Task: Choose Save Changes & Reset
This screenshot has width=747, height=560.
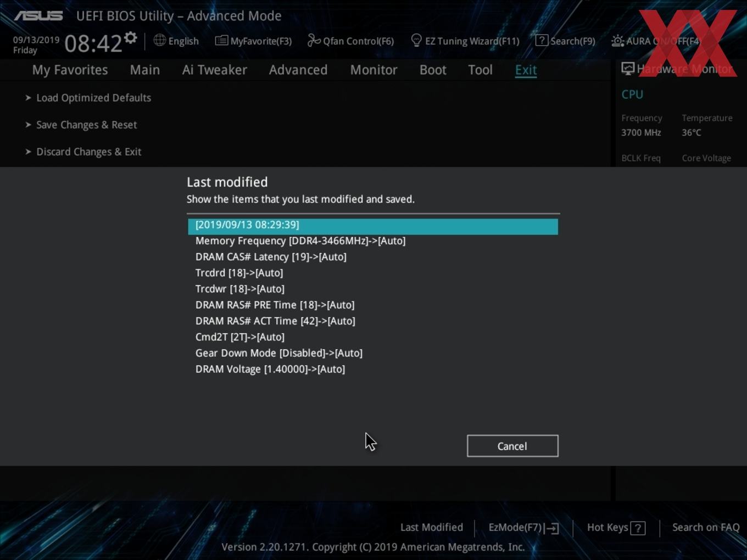Action: (x=86, y=125)
